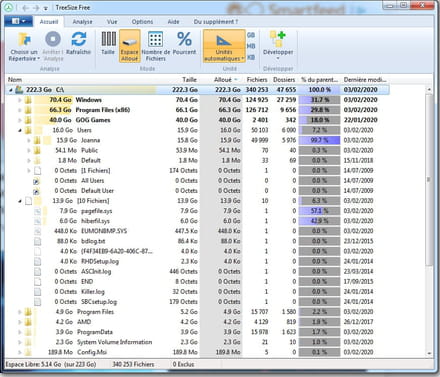The width and height of the screenshot is (440, 377).
Task: Select the Nombre de Fichiers mode
Action: [x=156, y=46]
